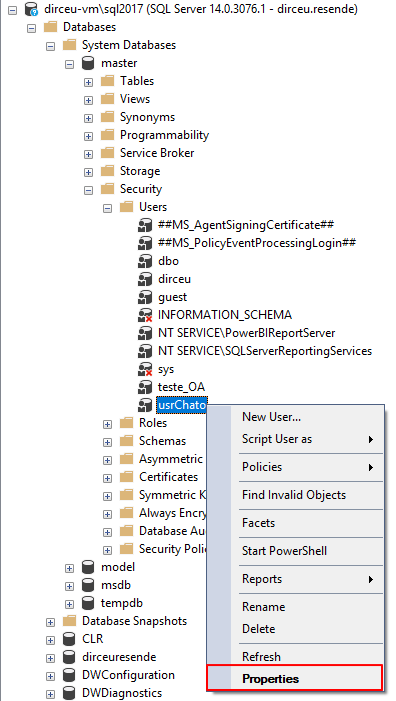Collapse the master database node

point(69,64)
